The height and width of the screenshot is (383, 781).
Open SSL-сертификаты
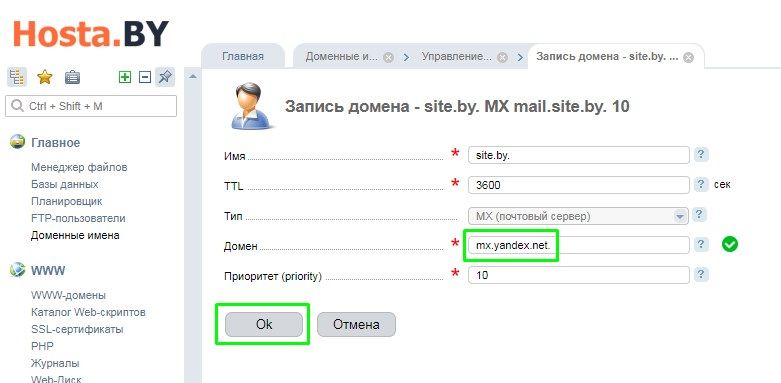click(77, 329)
